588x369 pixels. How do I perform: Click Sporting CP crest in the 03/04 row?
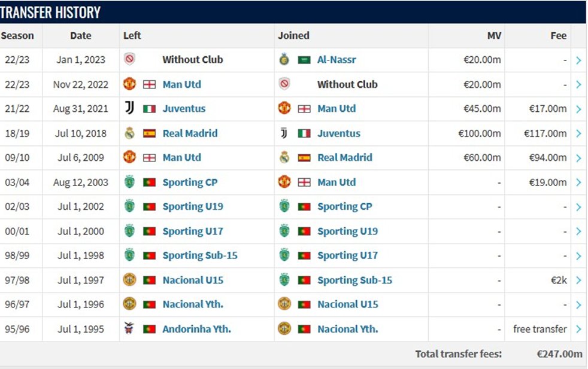(x=129, y=182)
